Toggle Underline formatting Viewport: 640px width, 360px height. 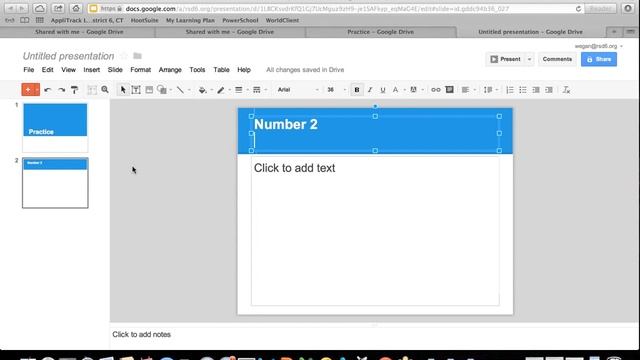pyautogui.click(x=383, y=90)
